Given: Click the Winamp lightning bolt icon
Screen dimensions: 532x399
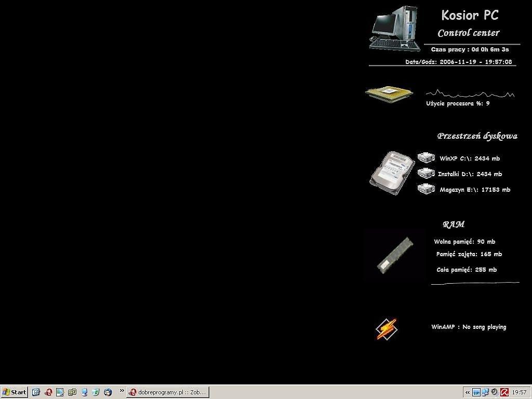Looking at the screenshot, I should (386, 329).
